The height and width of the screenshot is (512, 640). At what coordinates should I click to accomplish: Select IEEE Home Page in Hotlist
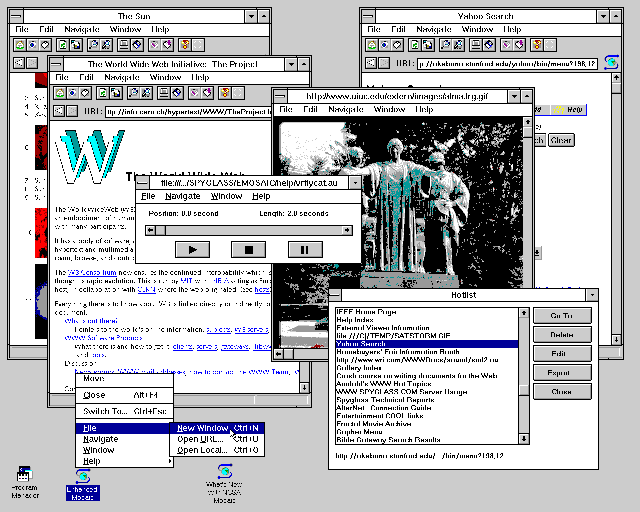(x=427, y=312)
